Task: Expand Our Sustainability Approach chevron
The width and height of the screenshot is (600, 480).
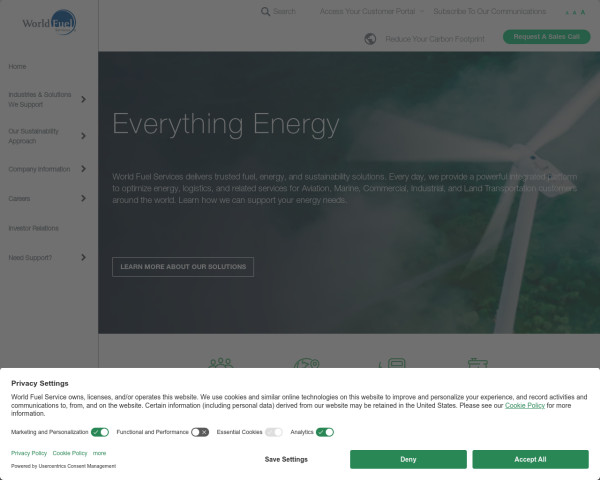Action: point(83,136)
